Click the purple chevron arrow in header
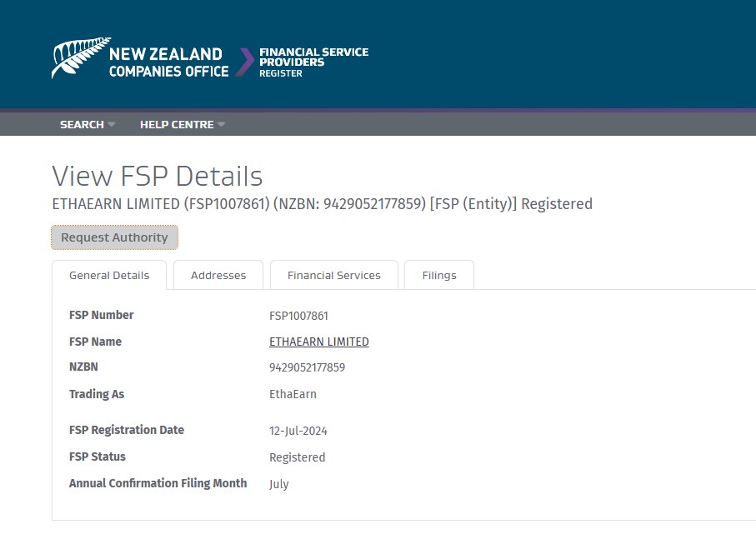 244,62
